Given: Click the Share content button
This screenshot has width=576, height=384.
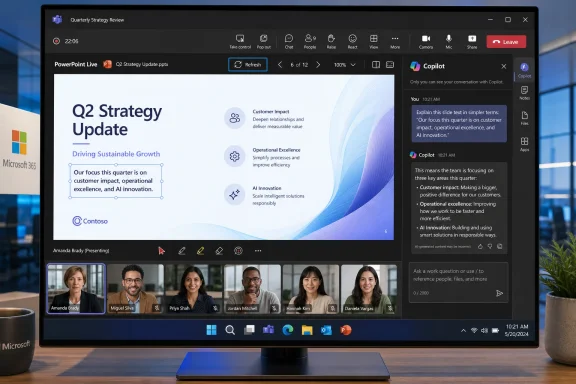Looking at the screenshot, I should point(472,42).
